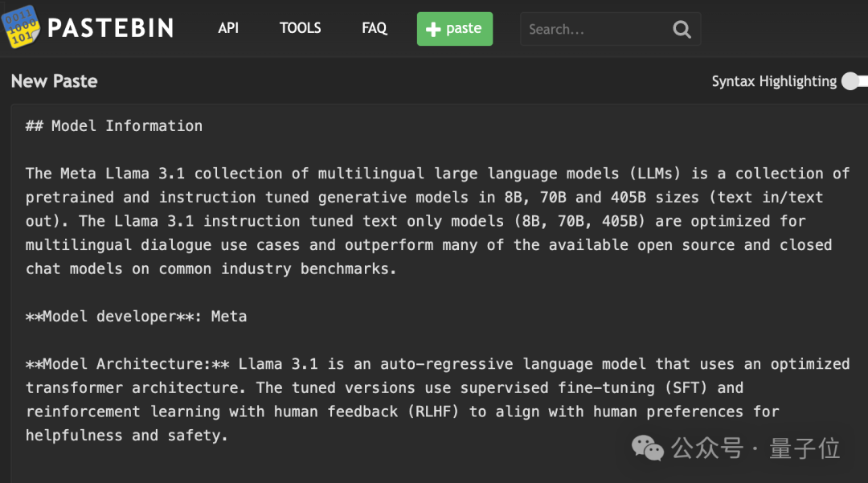
Task: Click the '**Model Architecture:**' text
Action: pos(127,364)
